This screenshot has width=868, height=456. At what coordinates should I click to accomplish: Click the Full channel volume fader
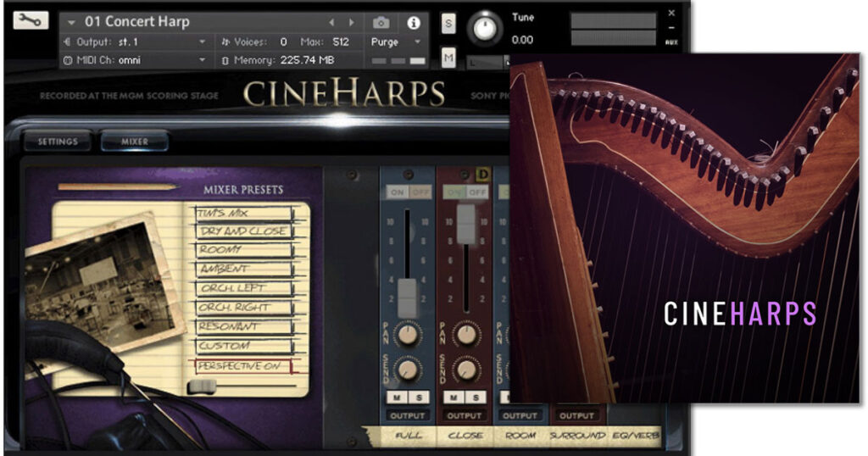point(408,298)
